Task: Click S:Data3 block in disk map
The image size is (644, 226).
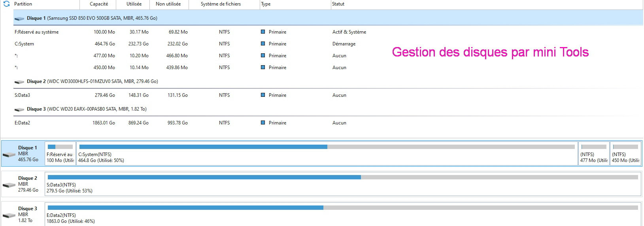Action: (x=342, y=184)
